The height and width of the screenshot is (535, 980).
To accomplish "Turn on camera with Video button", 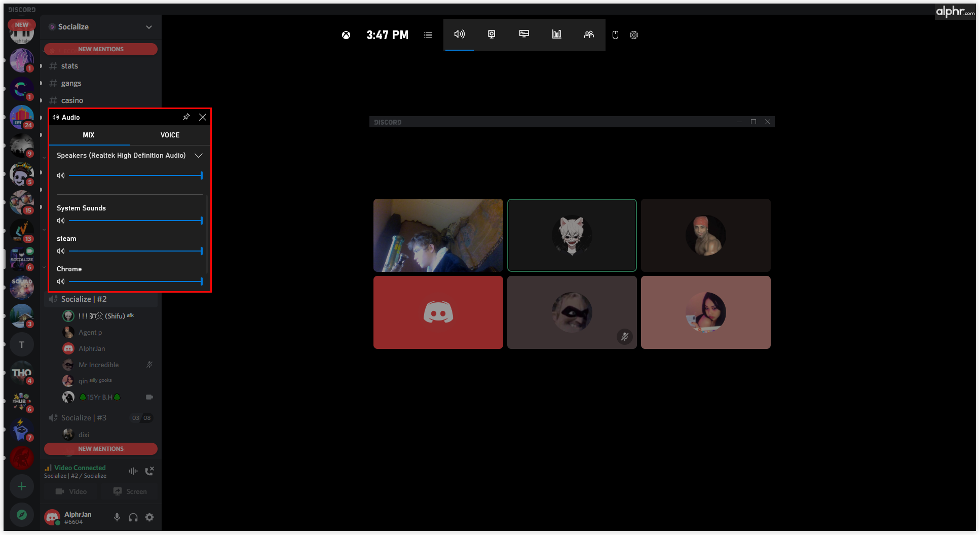I will [71, 491].
